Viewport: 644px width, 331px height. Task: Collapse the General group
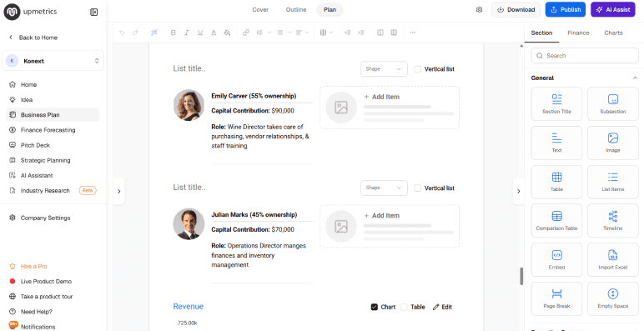tap(635, 78)
